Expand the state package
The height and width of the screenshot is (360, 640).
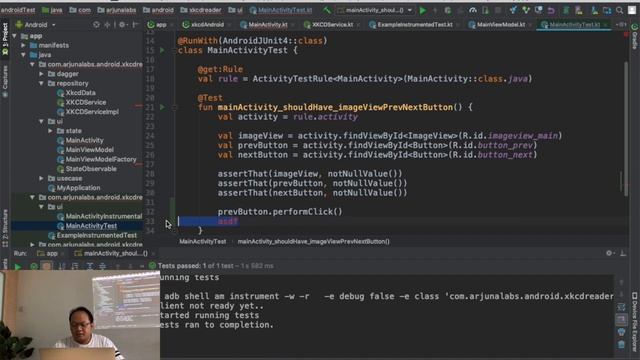point(50,131)
